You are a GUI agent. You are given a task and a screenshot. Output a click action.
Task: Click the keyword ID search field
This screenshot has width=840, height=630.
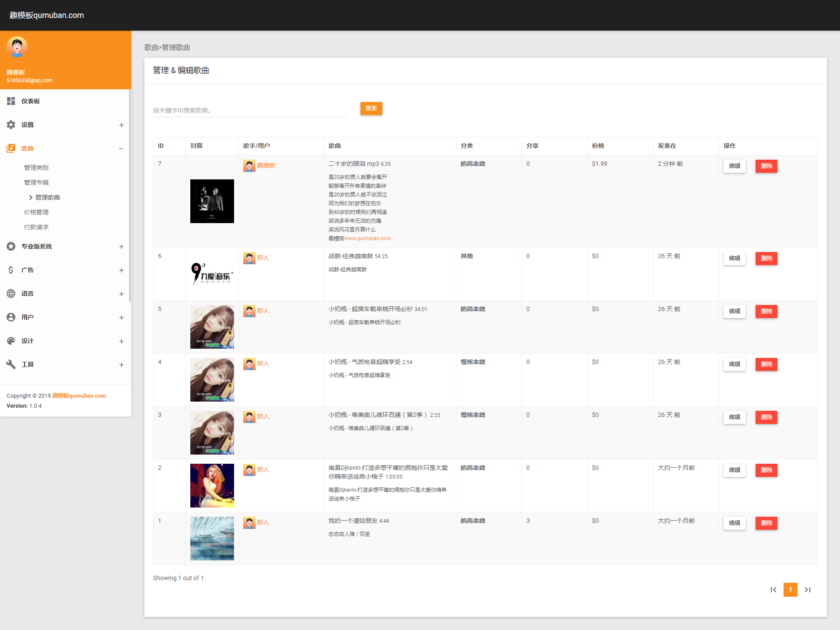(250, 110)
